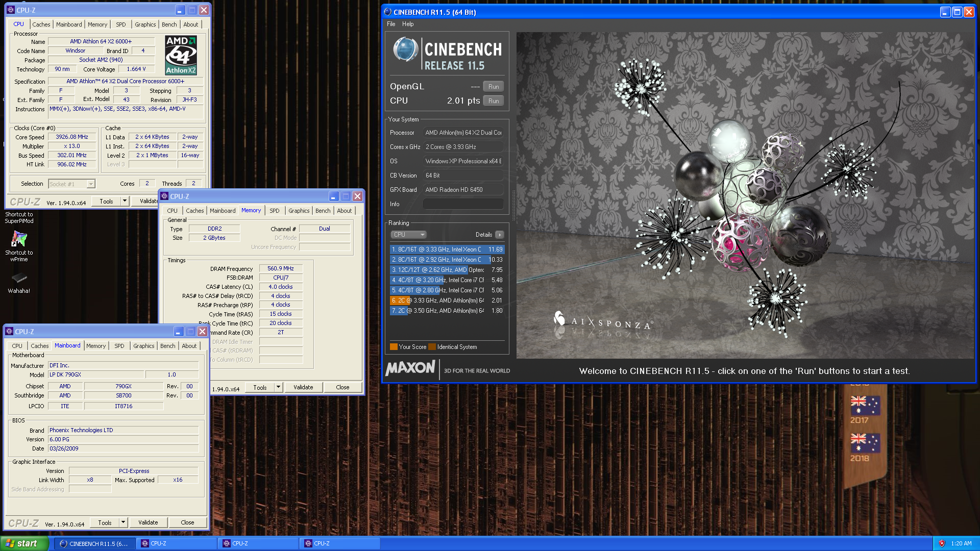Open Tools dropdown arrow in Mainboard CPU-Z window

[x=122, y=522]
